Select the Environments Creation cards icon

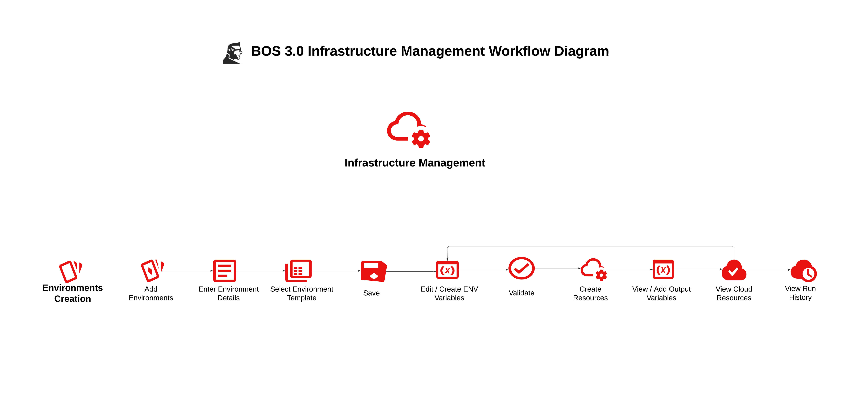click(70, 271)
